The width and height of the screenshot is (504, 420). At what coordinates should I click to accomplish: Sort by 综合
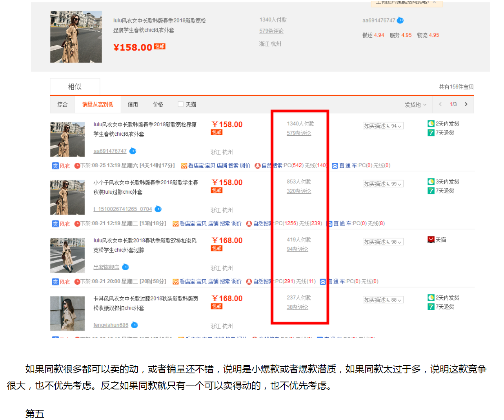tap(62, 104)
